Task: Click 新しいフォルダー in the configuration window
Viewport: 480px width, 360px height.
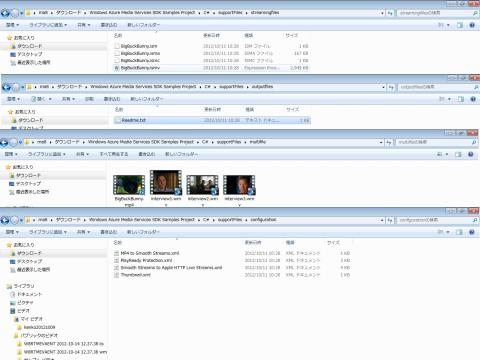Action: (143, 232)
